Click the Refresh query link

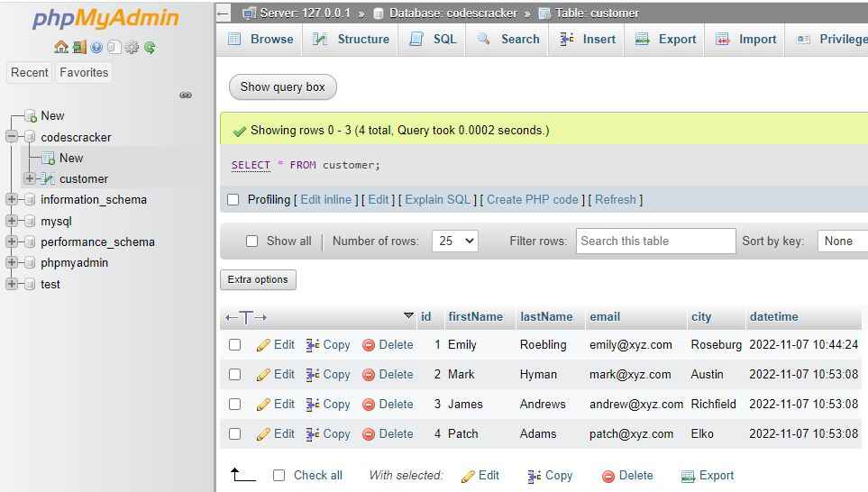616,200
